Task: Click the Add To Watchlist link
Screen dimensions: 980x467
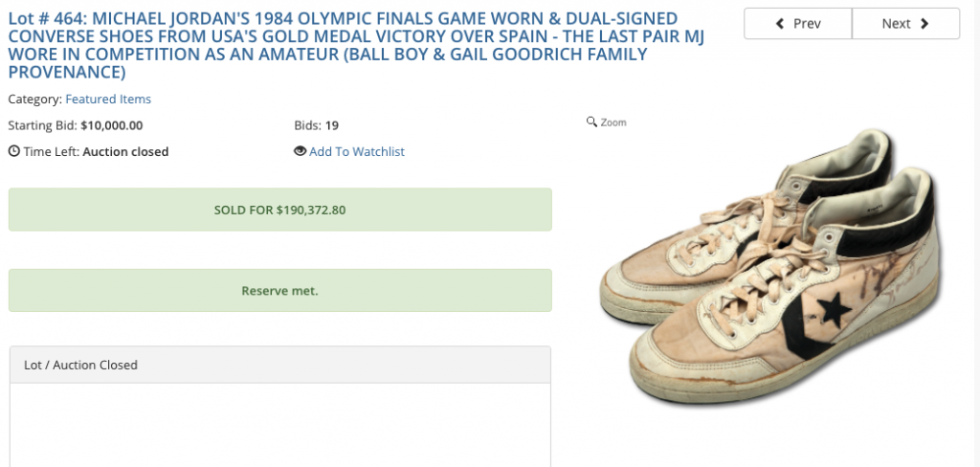Action: 356,151
